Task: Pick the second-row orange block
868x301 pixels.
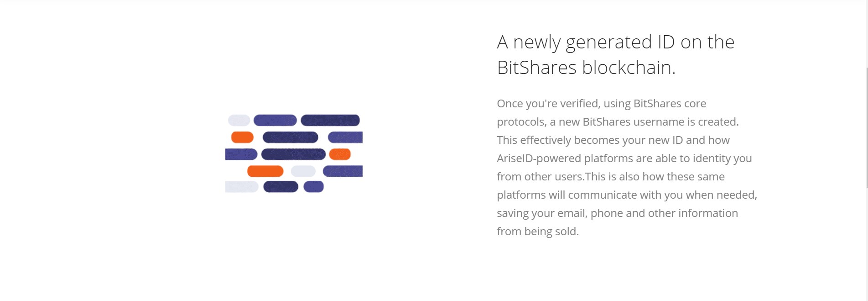Action: (242, 137)
